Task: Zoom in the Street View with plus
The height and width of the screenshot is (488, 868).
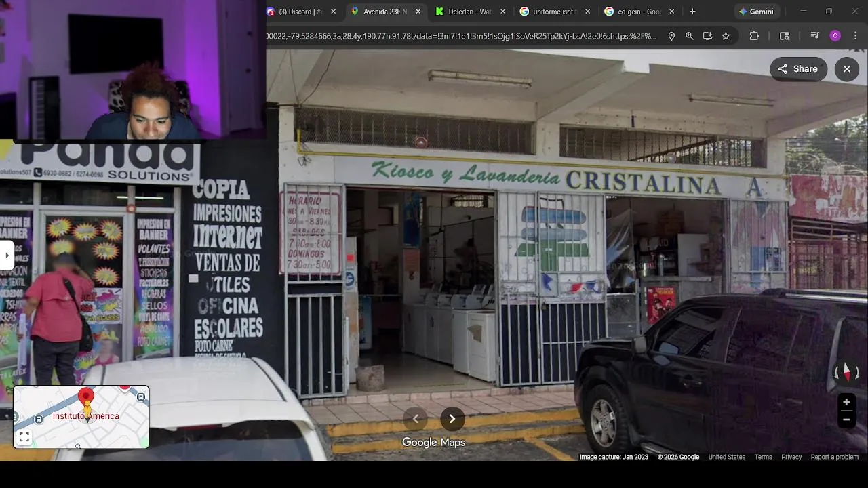Action: [x=846, y=403]
